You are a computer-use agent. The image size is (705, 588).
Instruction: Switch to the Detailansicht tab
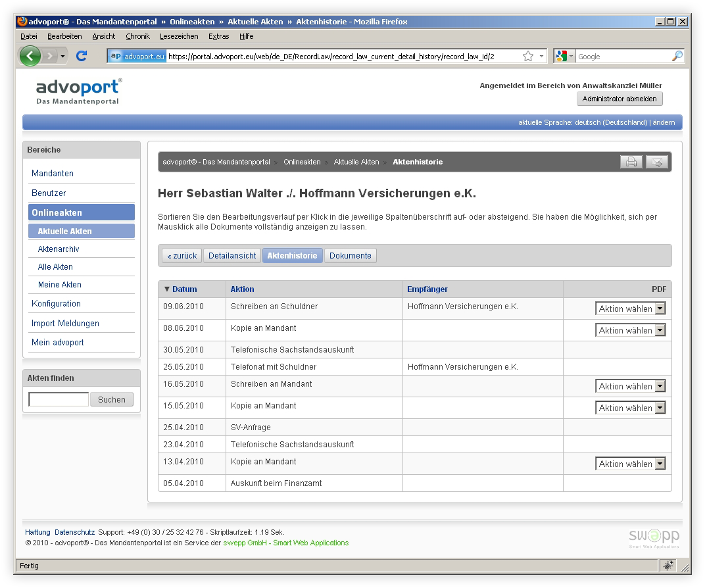click(232, 255)
